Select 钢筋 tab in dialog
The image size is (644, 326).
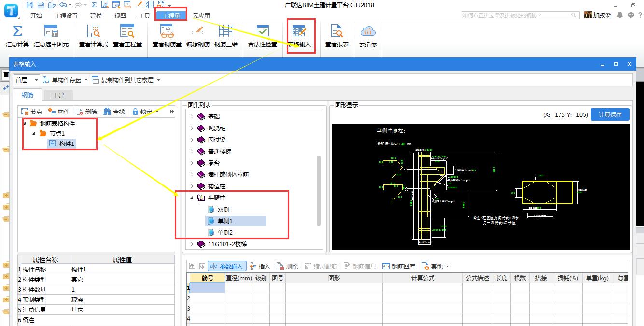(28, 95)
